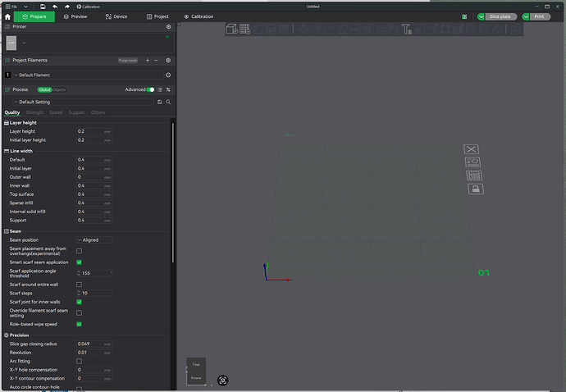566x392 pixels.
Task: Toggle the Advanced mode switch
Action: [x=151, y=89]
